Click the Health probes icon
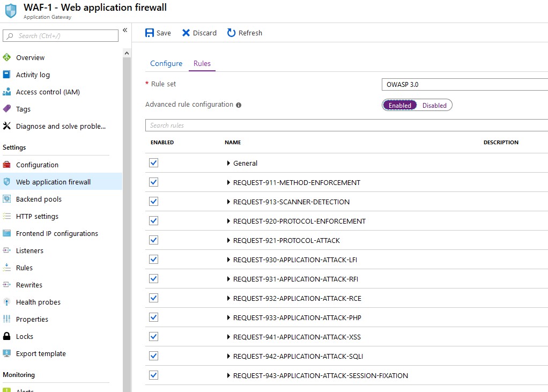This screenshot has height=392, width=548. click(x=6, y=301)
